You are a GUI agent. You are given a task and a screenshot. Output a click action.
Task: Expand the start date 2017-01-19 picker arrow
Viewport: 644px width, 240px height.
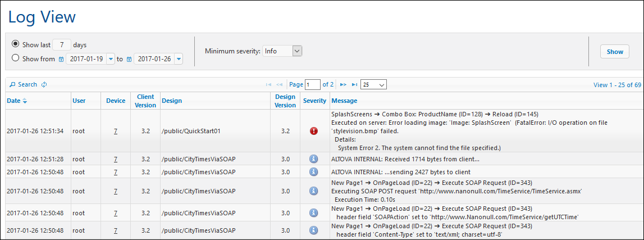[111, 58]
